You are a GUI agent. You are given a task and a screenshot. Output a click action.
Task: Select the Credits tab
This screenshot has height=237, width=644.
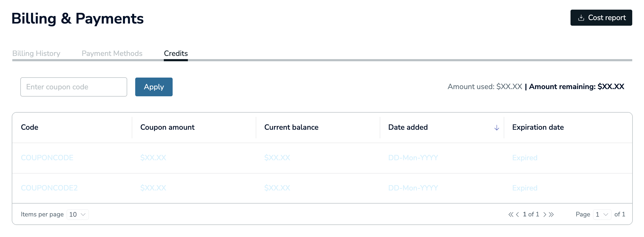click(176, 53)
